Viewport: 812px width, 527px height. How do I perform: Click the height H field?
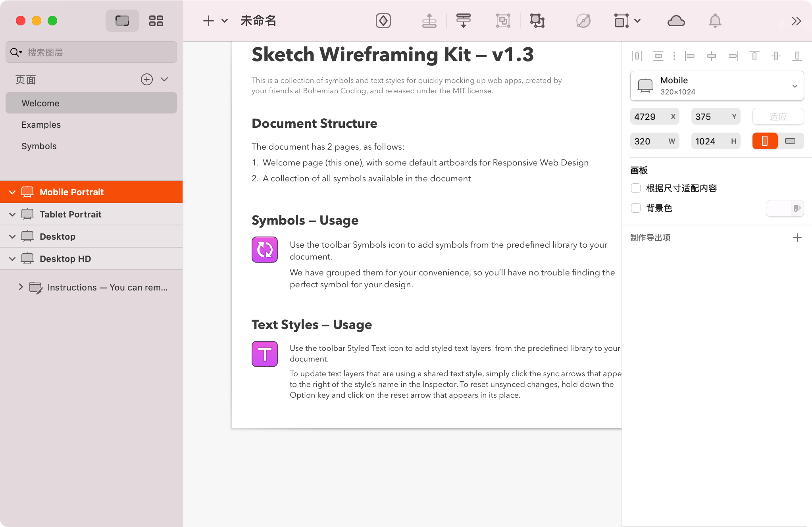coord(716,141)
